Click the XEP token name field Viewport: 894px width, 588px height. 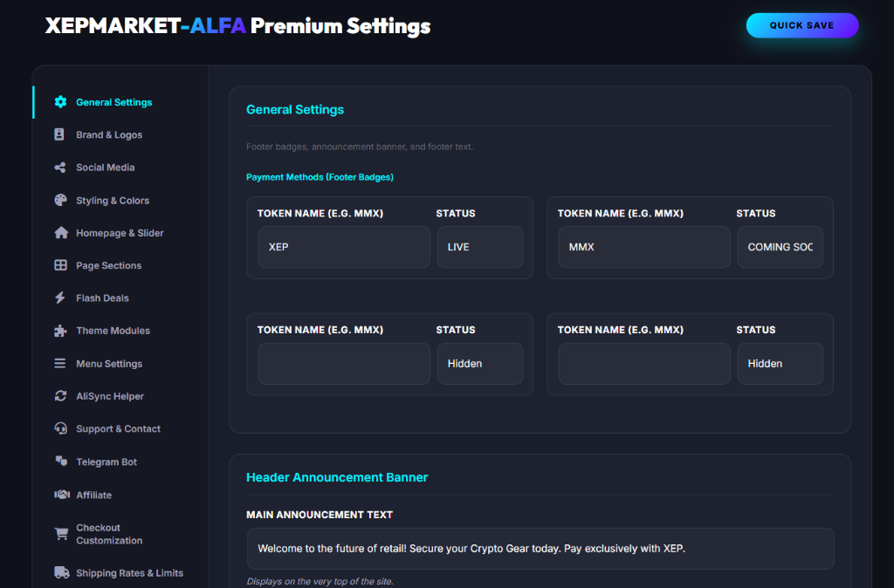pos(344,248)
